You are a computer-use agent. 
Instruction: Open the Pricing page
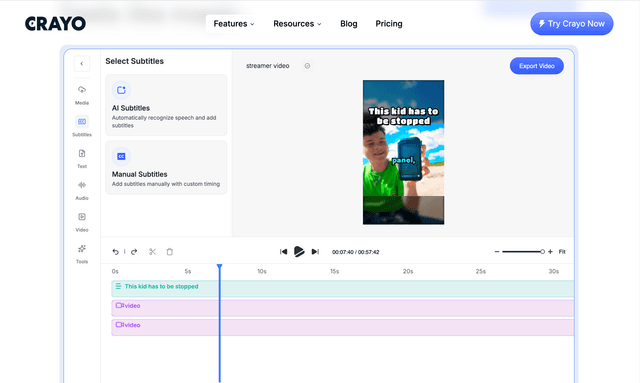[x=389, y=24]
